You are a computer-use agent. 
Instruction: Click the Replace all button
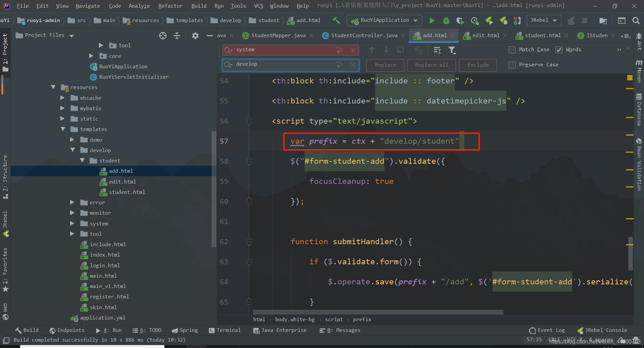click(432, 65)
